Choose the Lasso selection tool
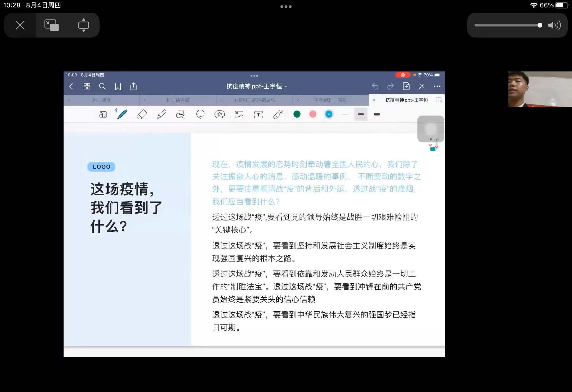The height and width of the screenshot is (392, 572). pyautogui.click(x=200, y=114)
